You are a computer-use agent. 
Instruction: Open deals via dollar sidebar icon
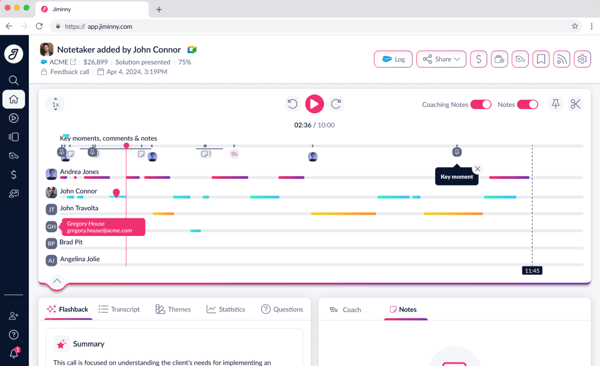[x=13, y=175]
